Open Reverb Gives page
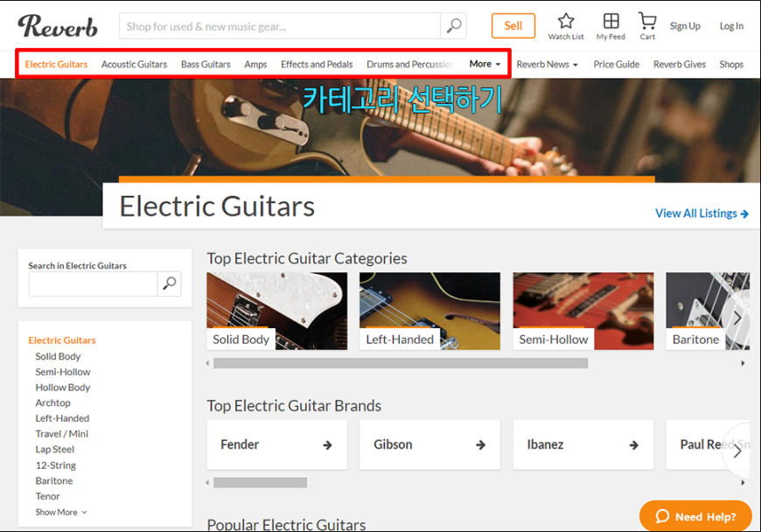The width and height of the screenshot is (761, 532). coord(680,65)
